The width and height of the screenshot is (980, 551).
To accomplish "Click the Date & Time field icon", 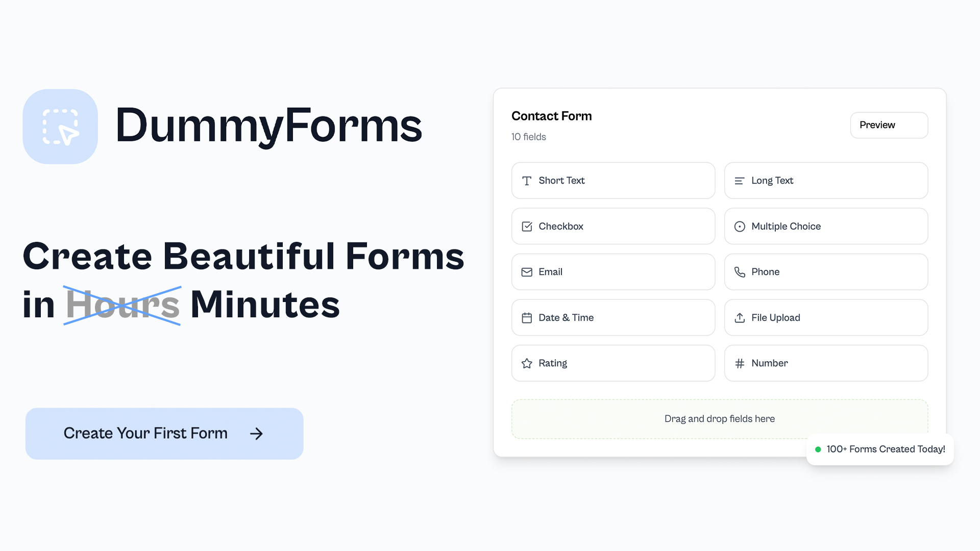I will (x=526, y=317).
